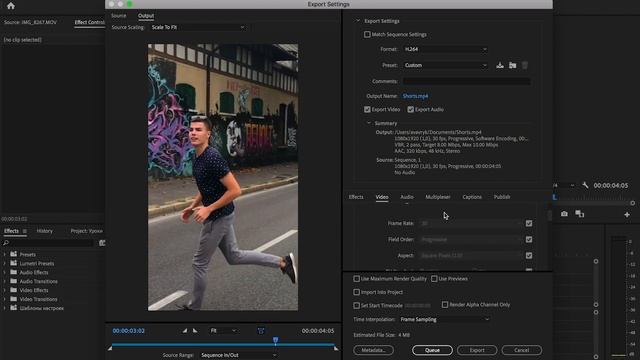Switch to the History panel tab

(44, 231)
